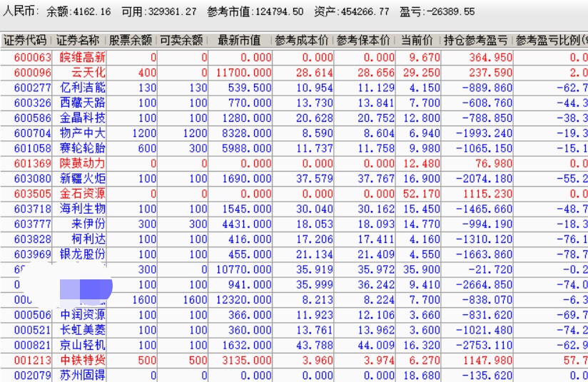Screen dimensions: 588x382
Task: Select stock code 600704
Action: [x=33, y=133]
